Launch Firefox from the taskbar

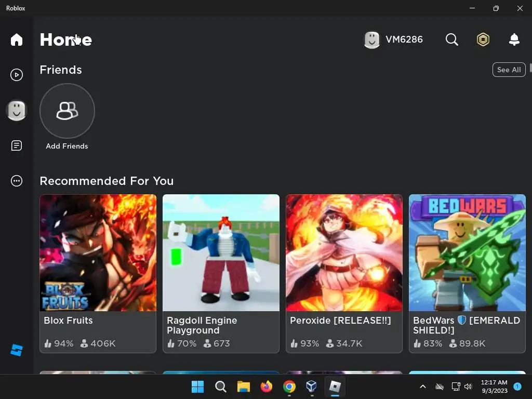267,387
